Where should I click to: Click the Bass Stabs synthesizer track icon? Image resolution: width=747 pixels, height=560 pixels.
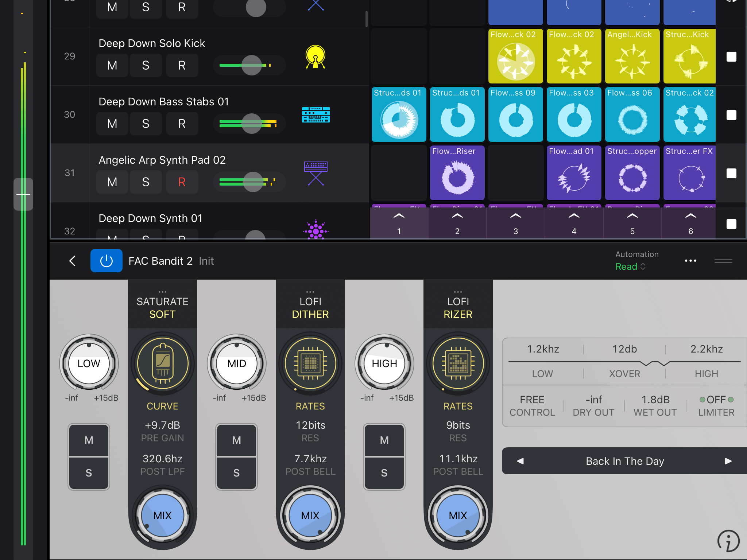tap(316, 115)
